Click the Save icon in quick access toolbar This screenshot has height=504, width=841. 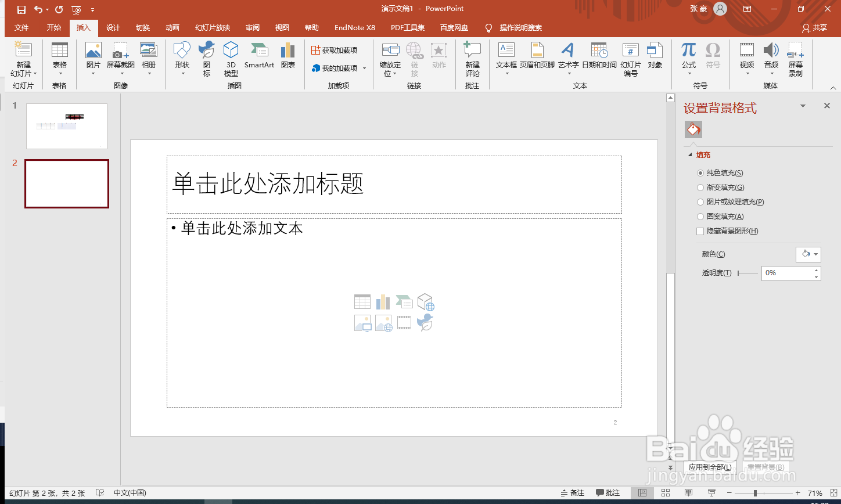point(21,9)
